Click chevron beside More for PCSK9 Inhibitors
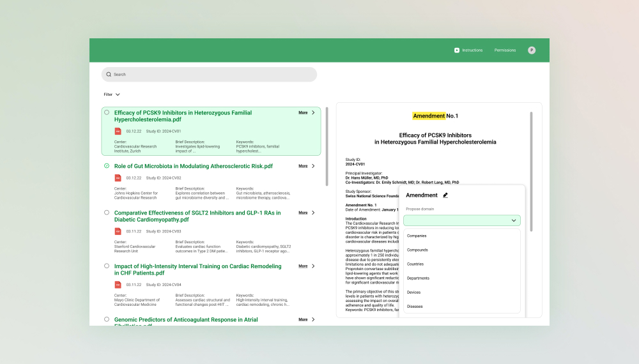Image resolution: width=639 pixels, height=364 pixels. pyautogui.click(x=313, y=113)
